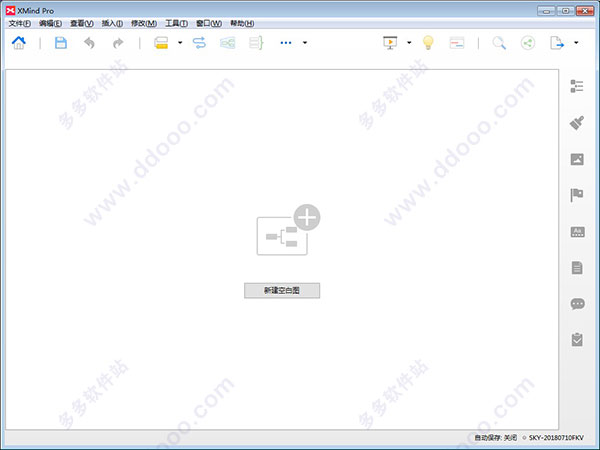
Task: Save the file with floppy disk icon
Action: (61, 43)
